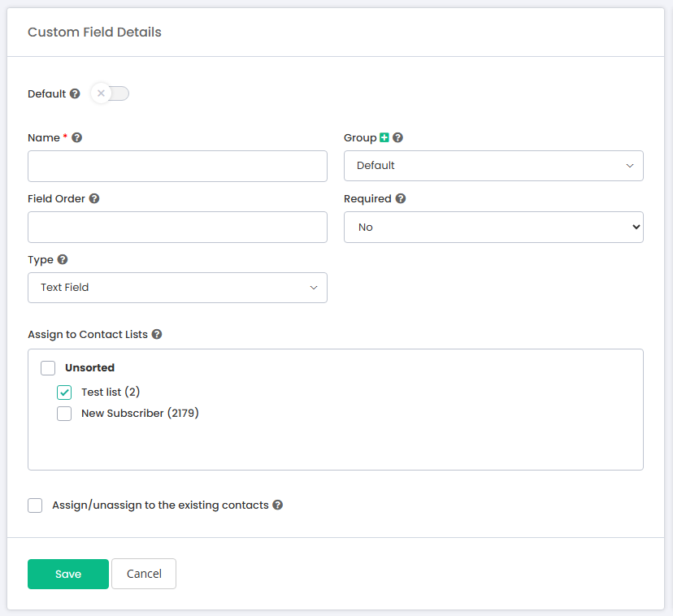Click green plus icon to add Group

click(384, 138)
